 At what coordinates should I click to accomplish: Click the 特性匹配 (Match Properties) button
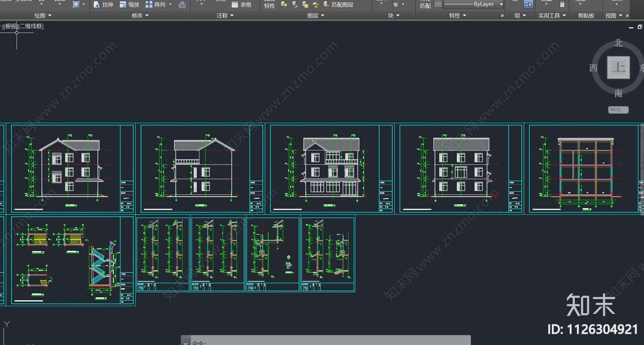coord(425,4)
